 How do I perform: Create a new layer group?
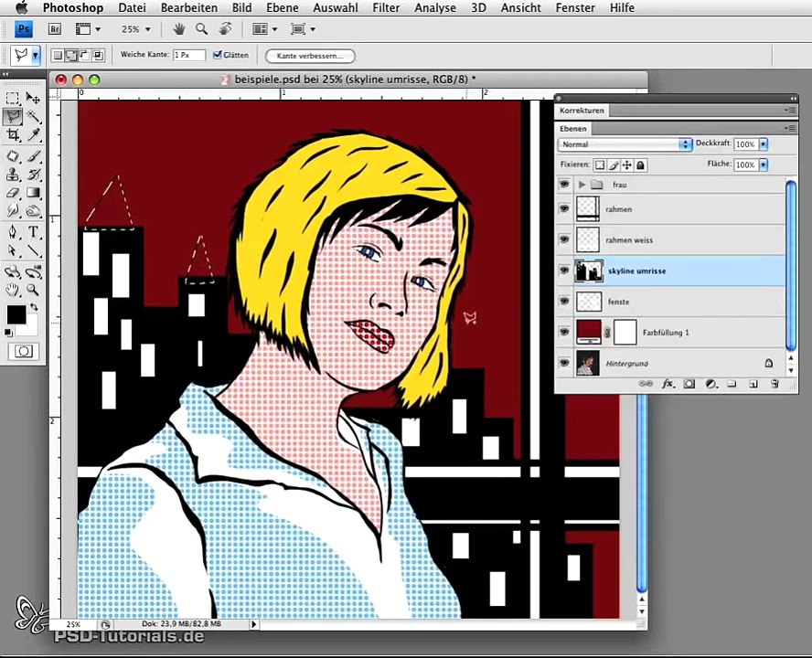(x=732, y=384)
